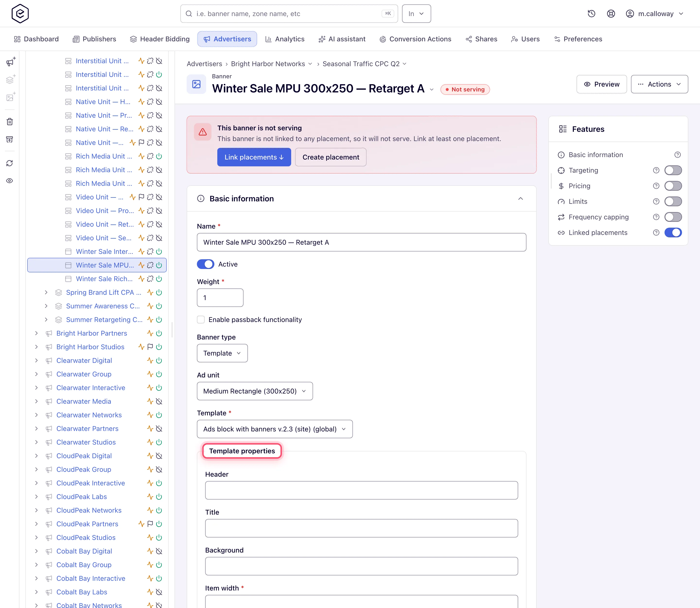700x608 pixels.
Task: Click the Create placement button
Action: click(x=331, y=157)
